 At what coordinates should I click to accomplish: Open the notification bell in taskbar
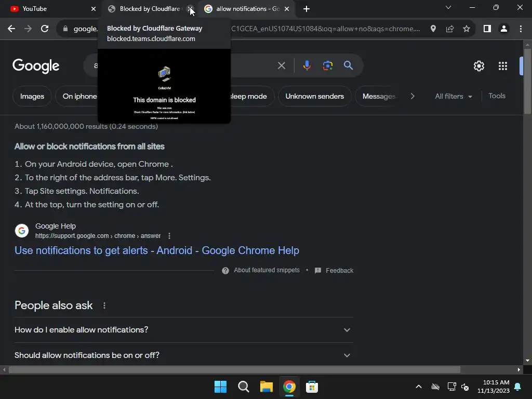pyautogui.click(x=517, y=387)
